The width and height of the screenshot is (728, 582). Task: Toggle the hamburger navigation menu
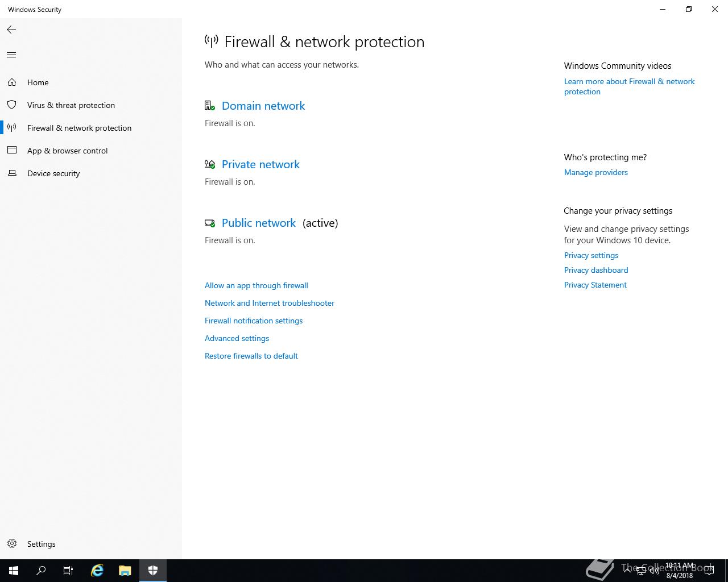(11, 55)
